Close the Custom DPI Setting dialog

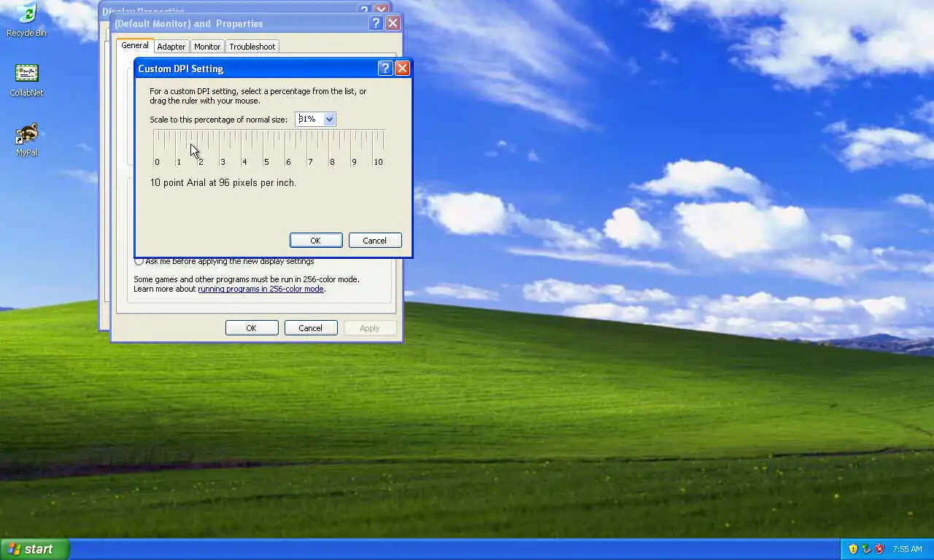point(402,69)
